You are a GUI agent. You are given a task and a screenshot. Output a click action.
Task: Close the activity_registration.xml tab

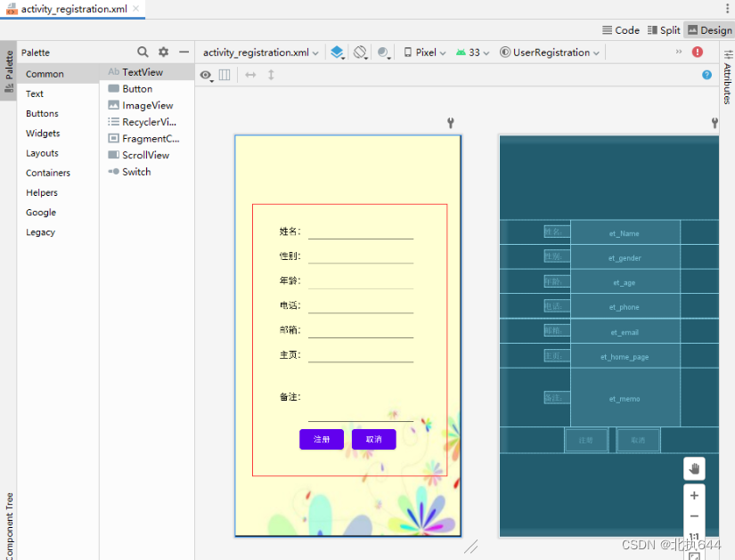(x=136, y=8)
